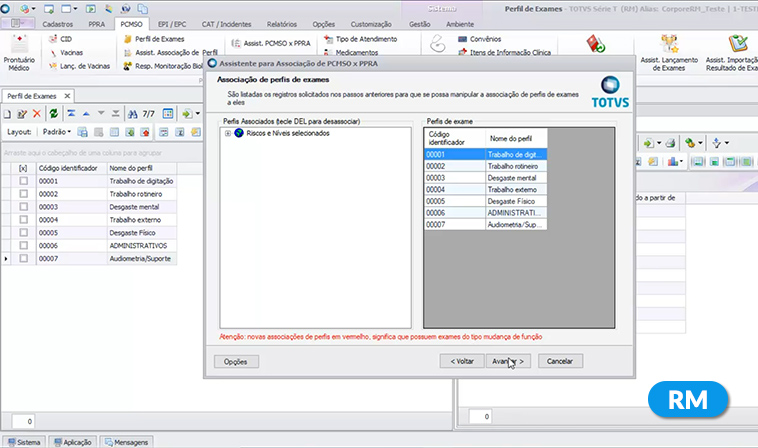Viewport: 758px width, 448px height.
Task: Click the green refresh icon in toolbar
Action: pos(53,114)
